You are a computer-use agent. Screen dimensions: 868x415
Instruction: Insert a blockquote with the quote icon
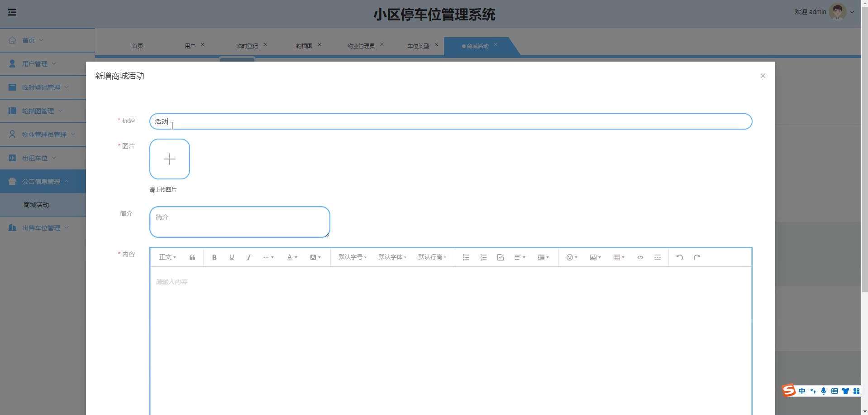tap(192, 257)
